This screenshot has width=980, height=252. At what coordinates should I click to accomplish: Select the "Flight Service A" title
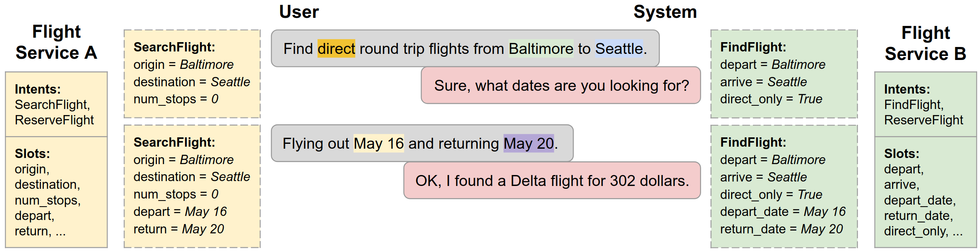point(56,42)
